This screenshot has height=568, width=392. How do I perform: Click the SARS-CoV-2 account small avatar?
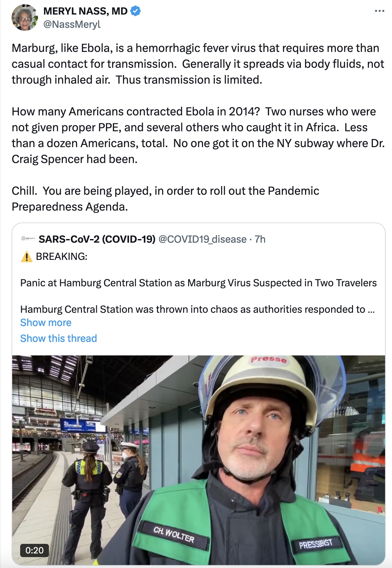(x=28, y=238)
